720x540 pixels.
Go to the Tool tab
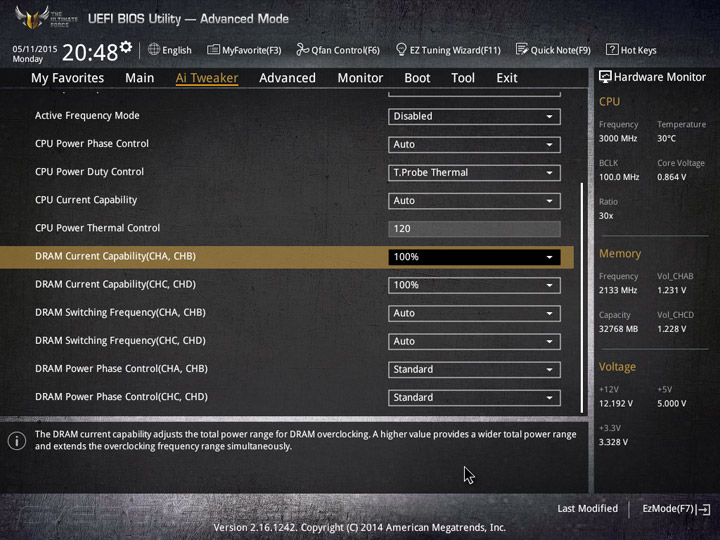point(463,78)
